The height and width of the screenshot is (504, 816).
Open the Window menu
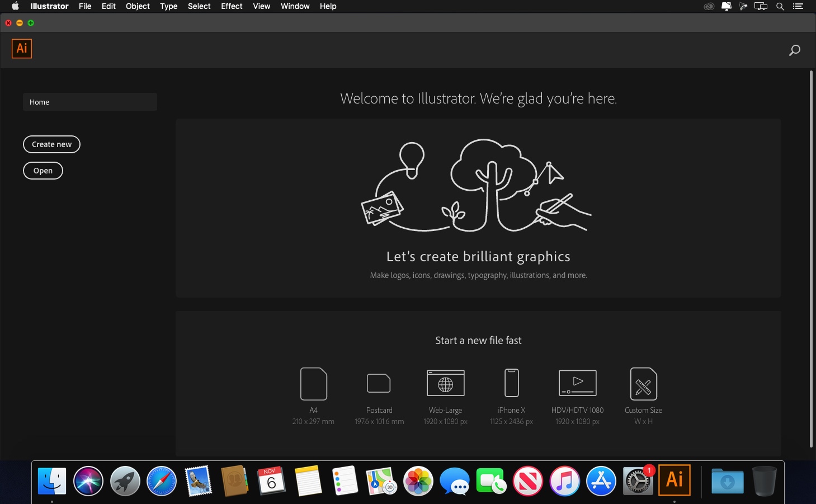295,6
